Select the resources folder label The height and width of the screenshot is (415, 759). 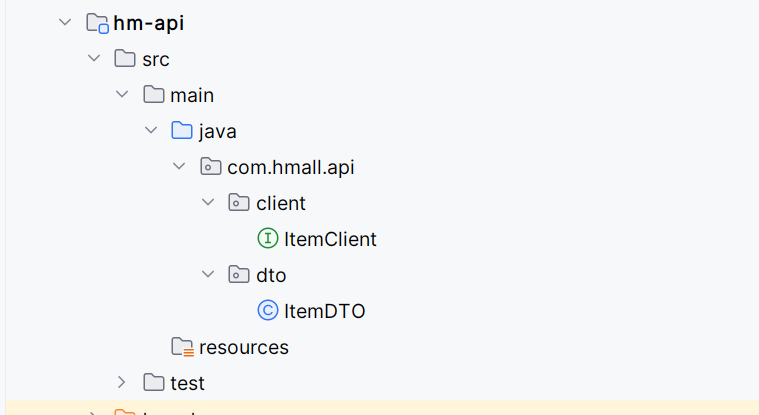tap(244, 347)
